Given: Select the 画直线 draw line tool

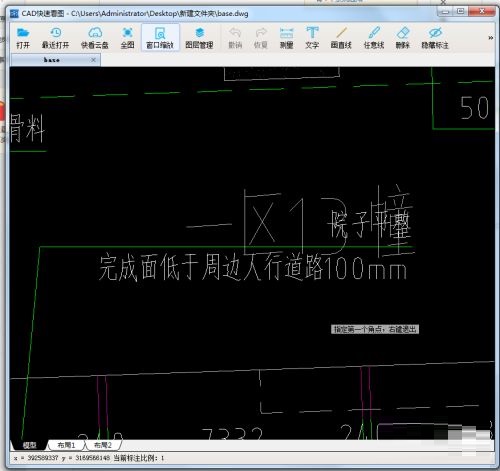Looking at the screenshot, I should 341,38.
